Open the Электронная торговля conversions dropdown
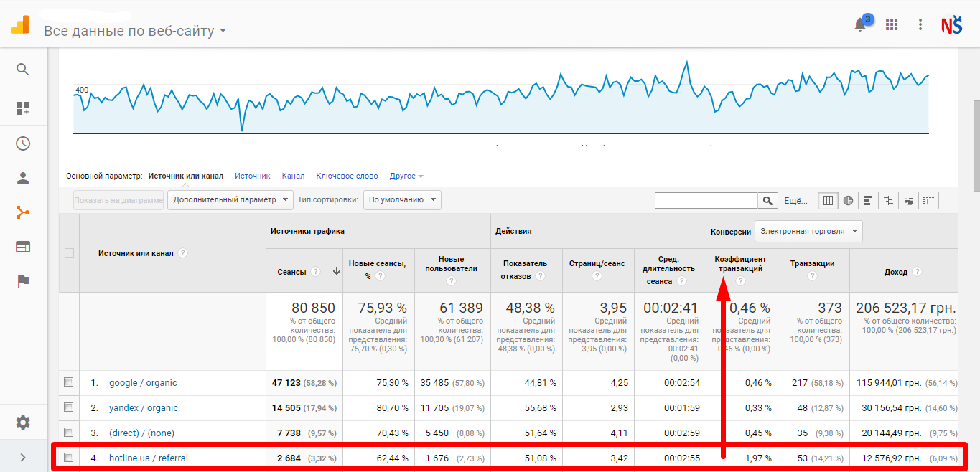Image resolution: width=980 pixels, height=472 pixels. click(x=808, y=232)
